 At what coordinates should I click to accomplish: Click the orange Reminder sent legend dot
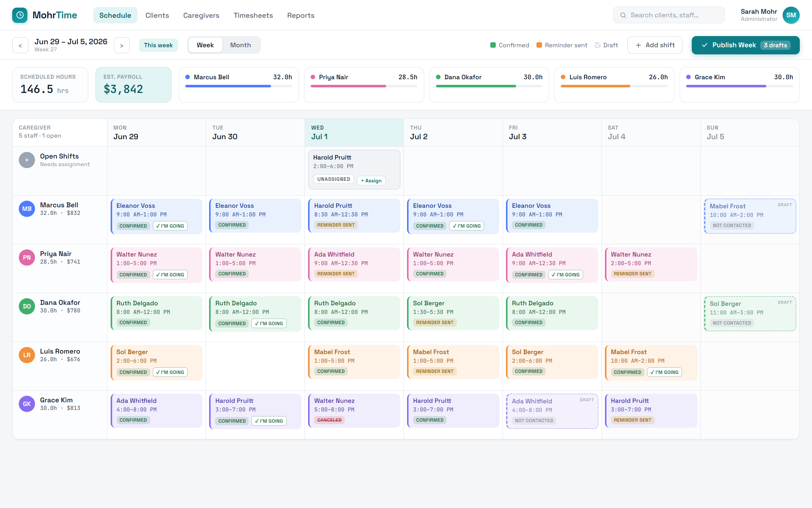(539, 45)
